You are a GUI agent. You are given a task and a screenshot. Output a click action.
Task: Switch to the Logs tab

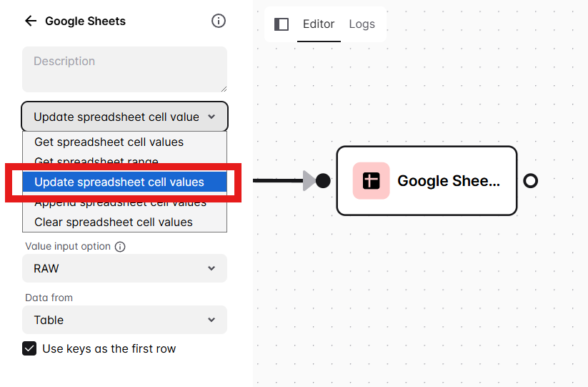click(x=362, y=24)
